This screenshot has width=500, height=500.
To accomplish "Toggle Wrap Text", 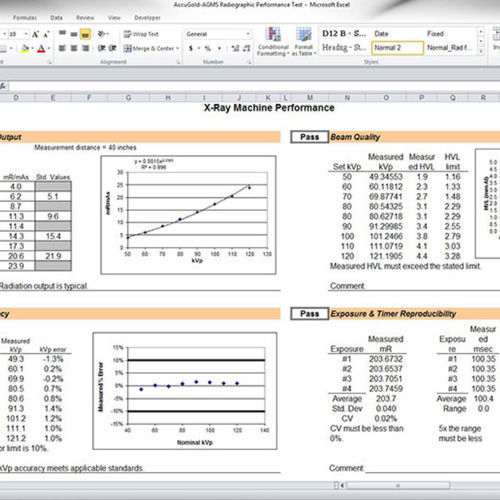I will (x=141, y=34).
